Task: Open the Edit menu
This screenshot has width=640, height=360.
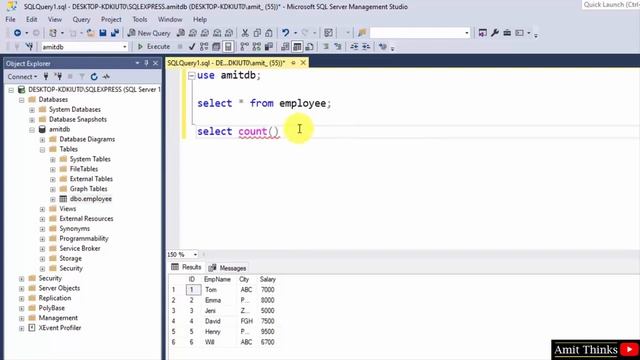Action: 31,20
